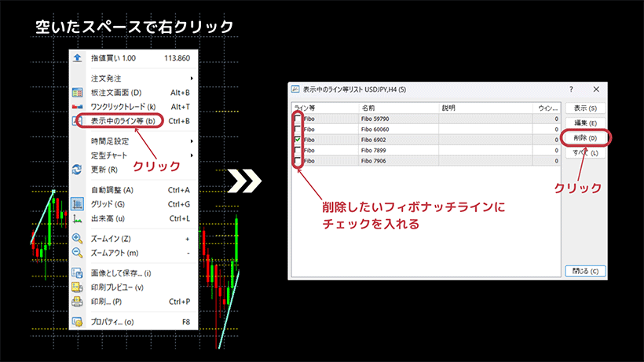Click the one-click trading icon
This screenshot has width=644, height=362.
pos(77,107)
